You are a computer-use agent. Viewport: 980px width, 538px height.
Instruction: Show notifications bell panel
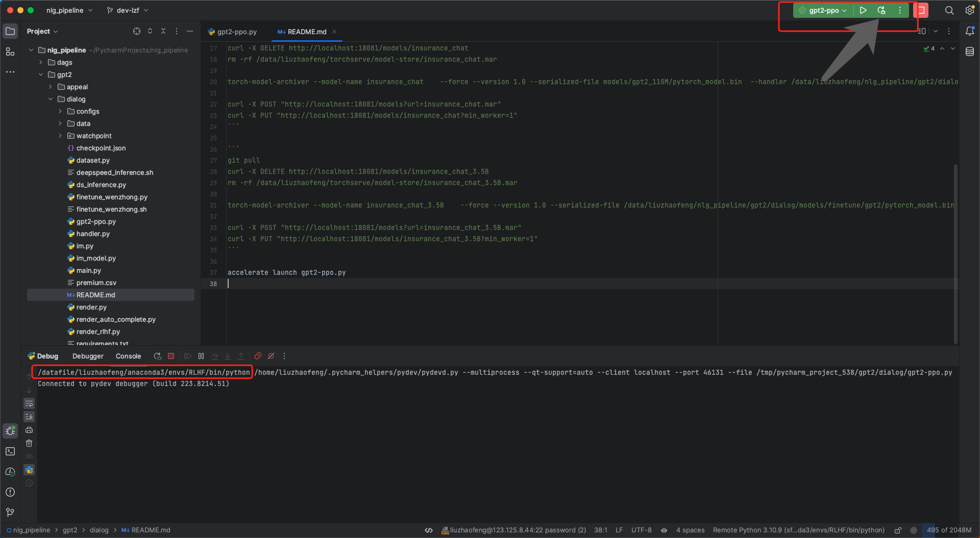(970, 31)
